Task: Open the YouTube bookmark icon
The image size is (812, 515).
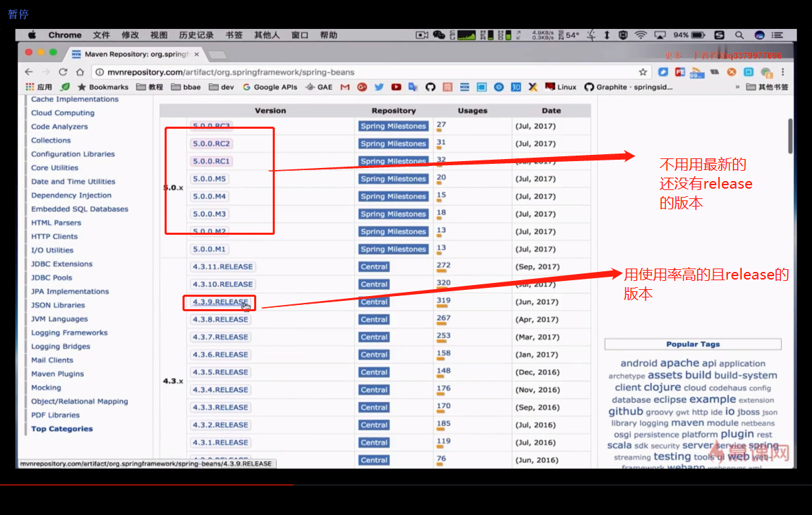Action: [x=396, y=87]
